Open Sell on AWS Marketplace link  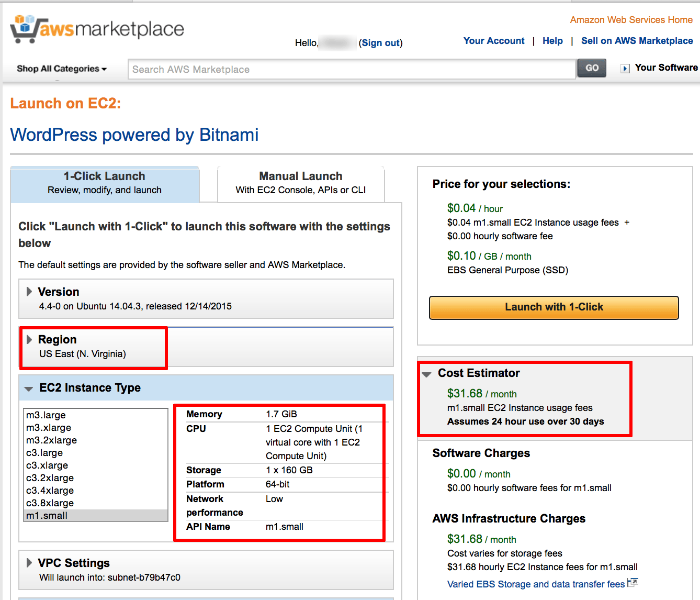(637, 41)
